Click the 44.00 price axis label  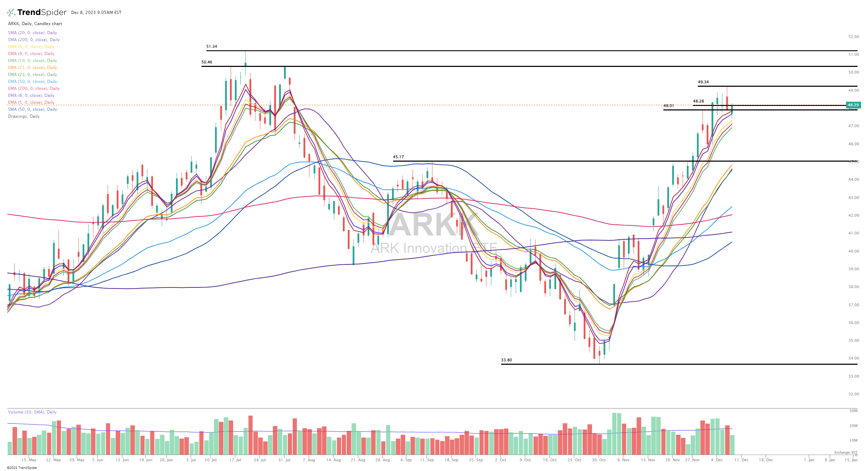coord(854,179)
